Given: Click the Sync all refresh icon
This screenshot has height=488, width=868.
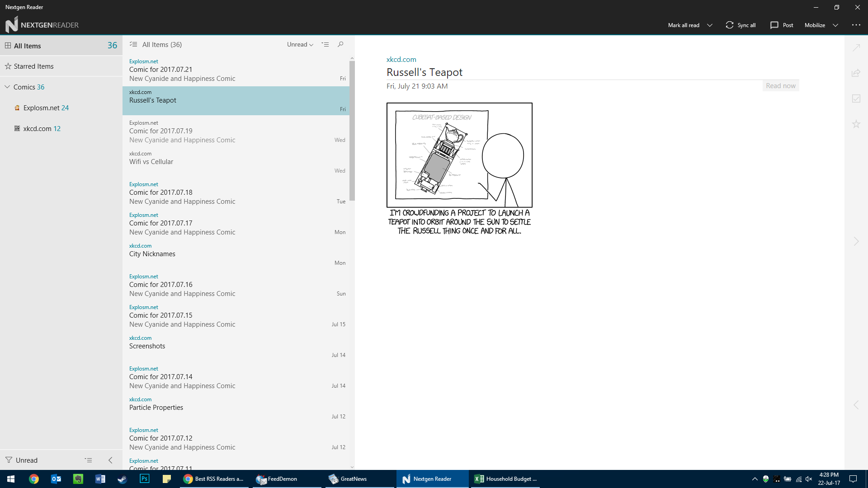Looking at the screenshot, I should pos(729,25).
